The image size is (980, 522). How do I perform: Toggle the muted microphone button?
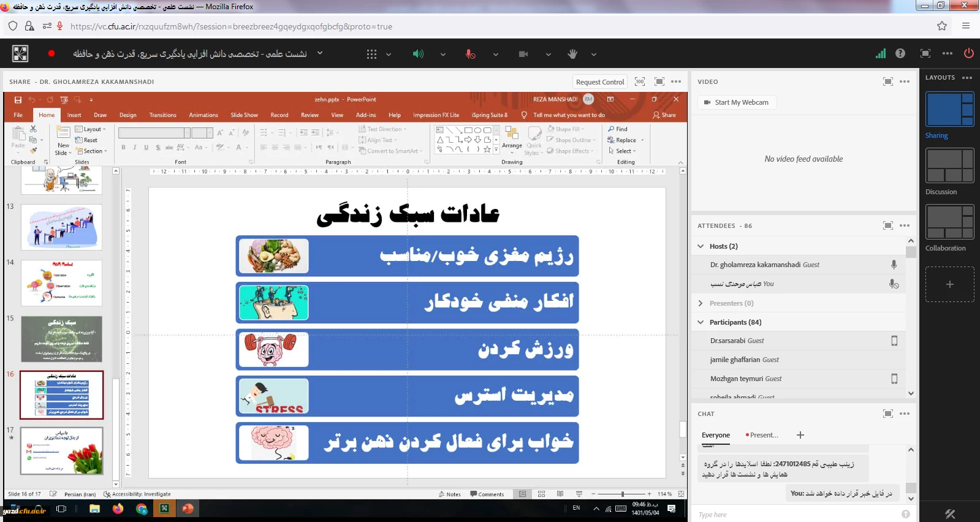click(x=470, y=54)
